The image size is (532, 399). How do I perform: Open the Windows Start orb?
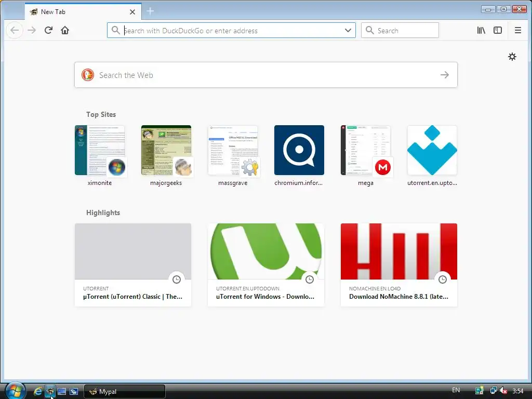(15, 391)
